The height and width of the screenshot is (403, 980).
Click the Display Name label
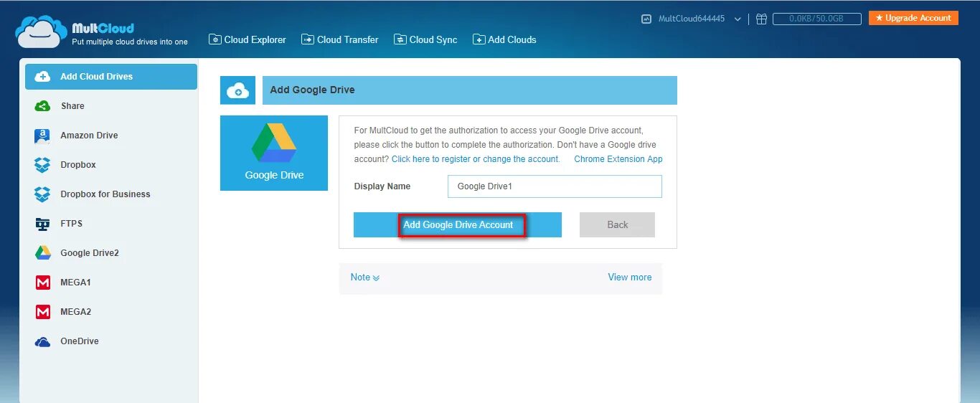coord(382,186)
